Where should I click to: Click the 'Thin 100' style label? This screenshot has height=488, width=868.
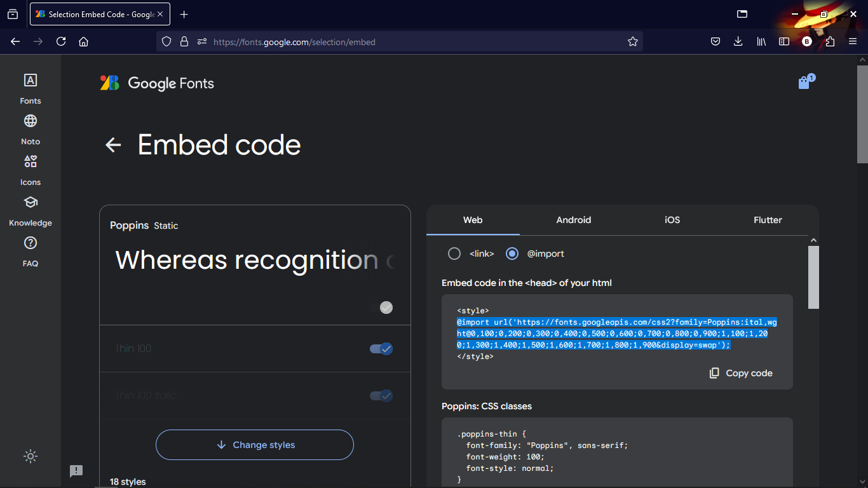point(133,349)
